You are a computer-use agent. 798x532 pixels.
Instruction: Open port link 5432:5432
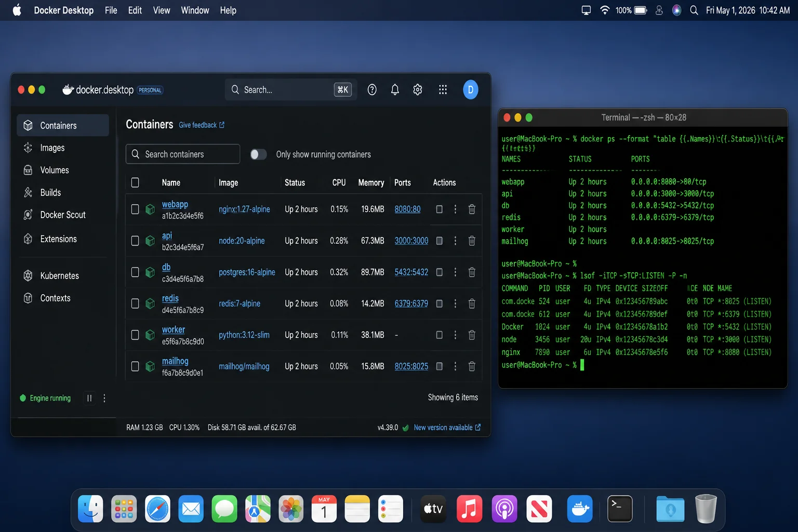coord(411,272)
